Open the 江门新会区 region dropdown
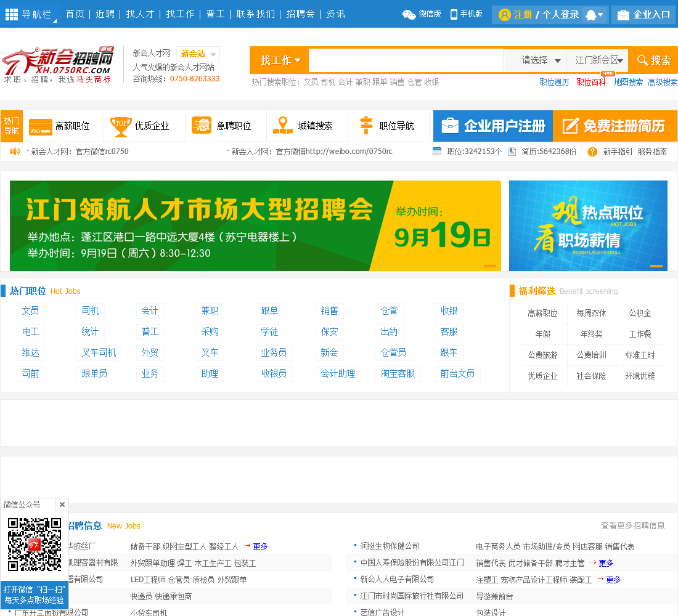The height and width of the screenshot is (616, 678). pos(598,60)
